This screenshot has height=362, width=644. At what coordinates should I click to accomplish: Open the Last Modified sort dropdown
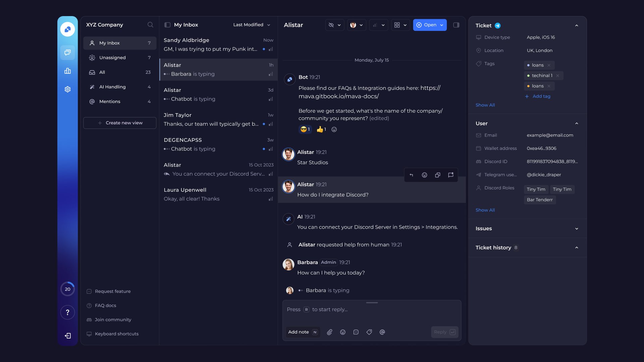click(252, 25)
